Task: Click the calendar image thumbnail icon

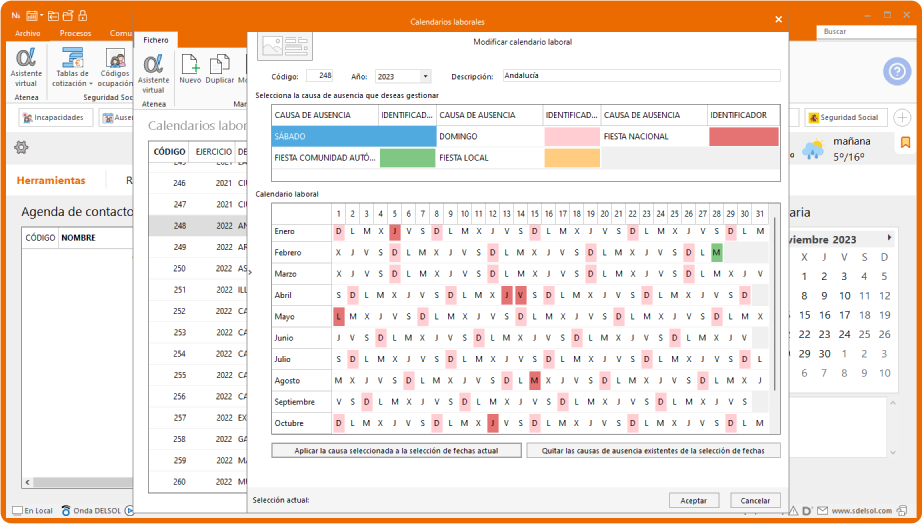Action: click(285, 45)
